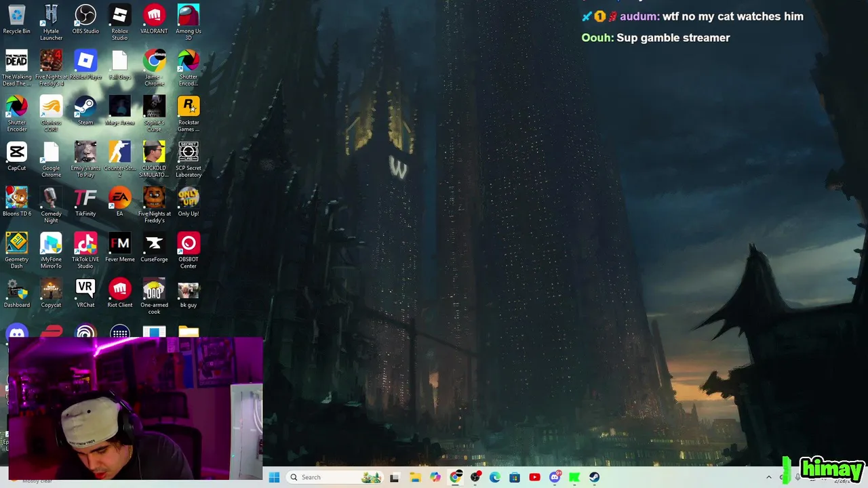Launch the EA app desktop icon
Screen dimensions: 868x488
(119, 201)
